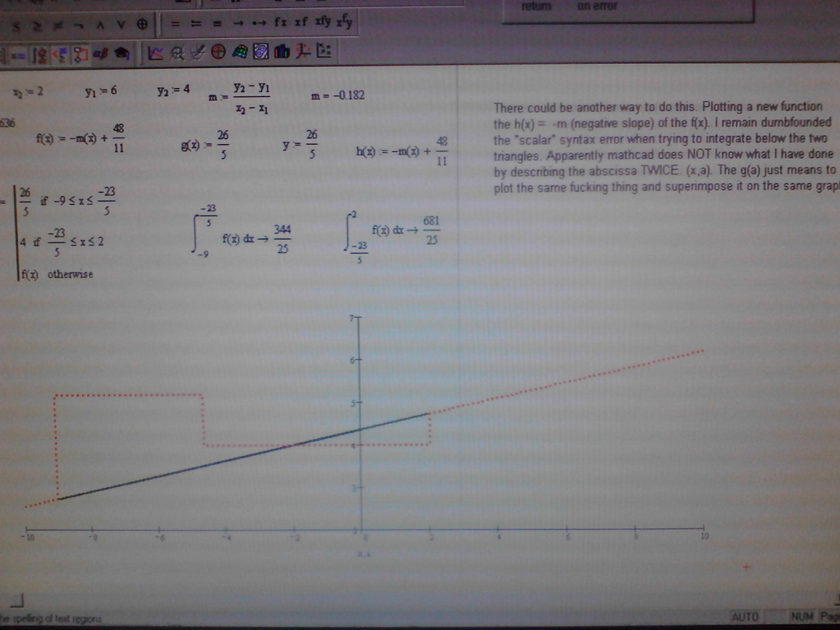Open the Greek symbol toolbar palette
The width and height of the screenshot is (840, 630).
[100, 54]
